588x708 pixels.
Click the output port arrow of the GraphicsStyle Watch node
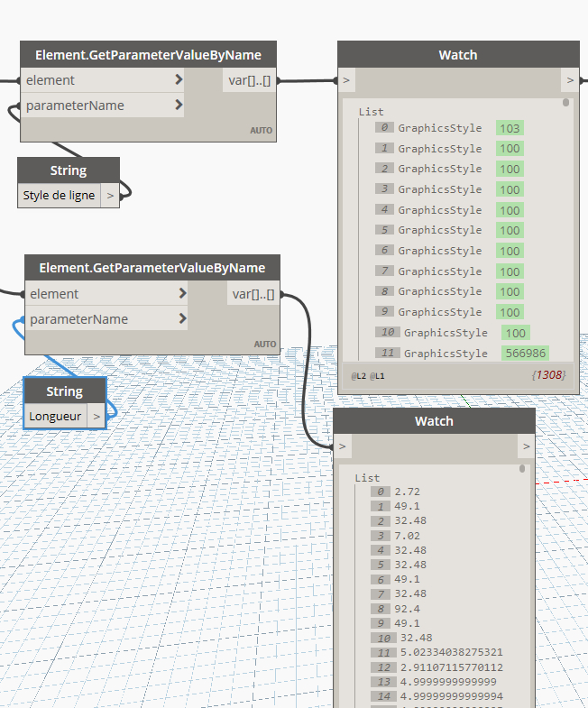click(569, 80)
